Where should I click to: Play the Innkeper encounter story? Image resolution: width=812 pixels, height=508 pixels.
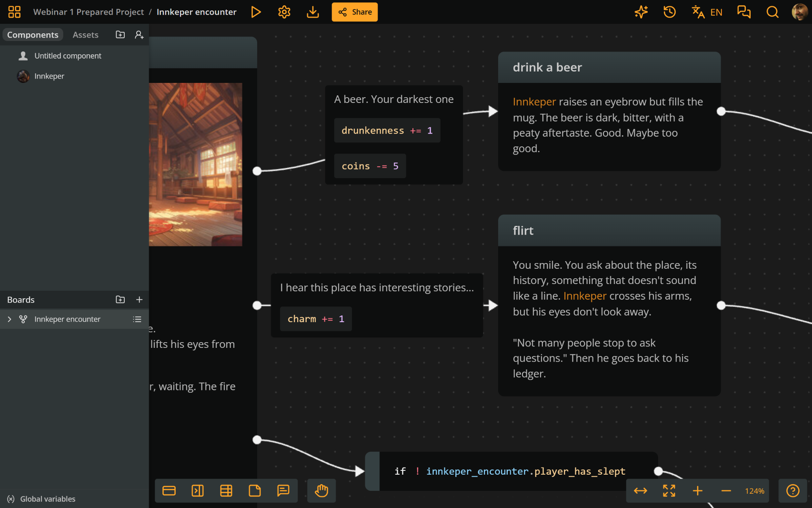pos(256,12)
